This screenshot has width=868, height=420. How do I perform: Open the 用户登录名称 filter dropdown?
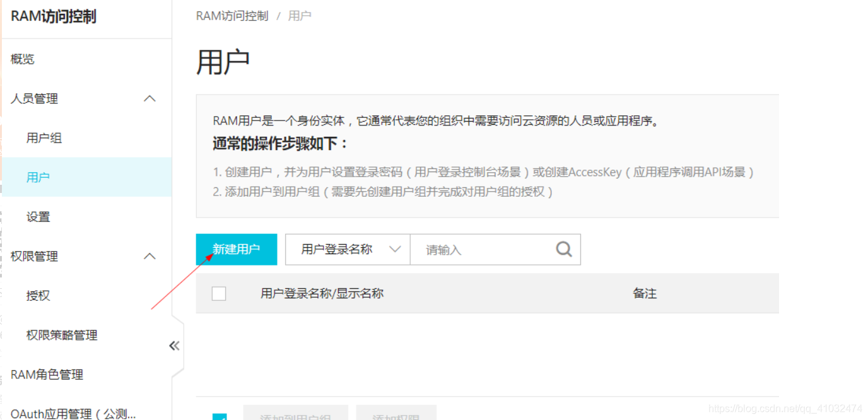(x=347, y=249)
